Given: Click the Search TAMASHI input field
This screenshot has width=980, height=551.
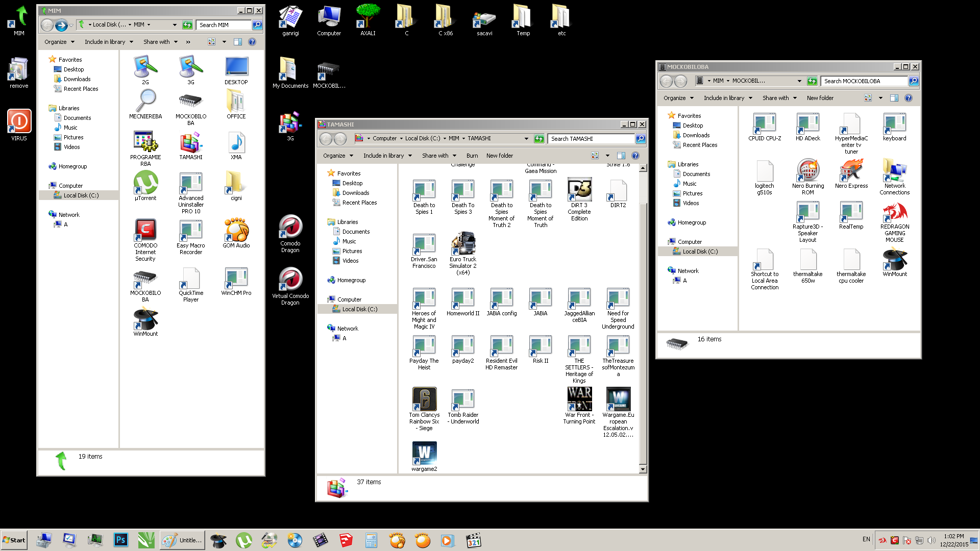Looking at the screenshot, I should coord(591,139).
